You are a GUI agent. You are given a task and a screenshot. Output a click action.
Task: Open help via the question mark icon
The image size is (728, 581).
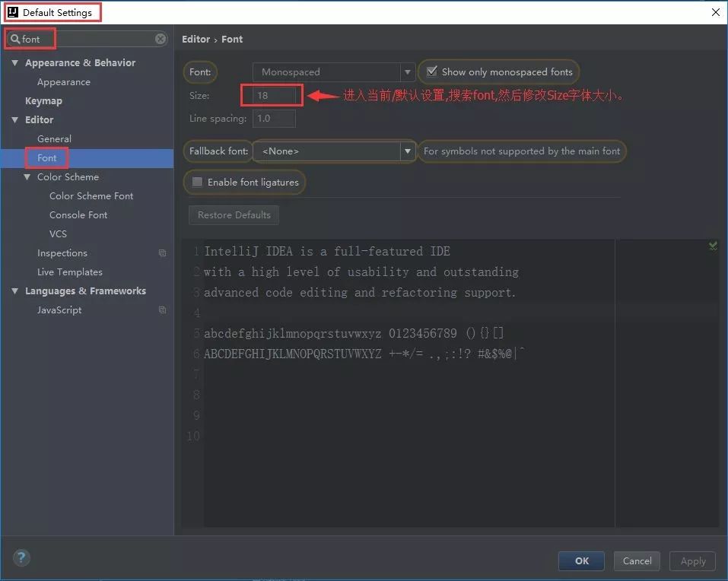coord(21,557)
